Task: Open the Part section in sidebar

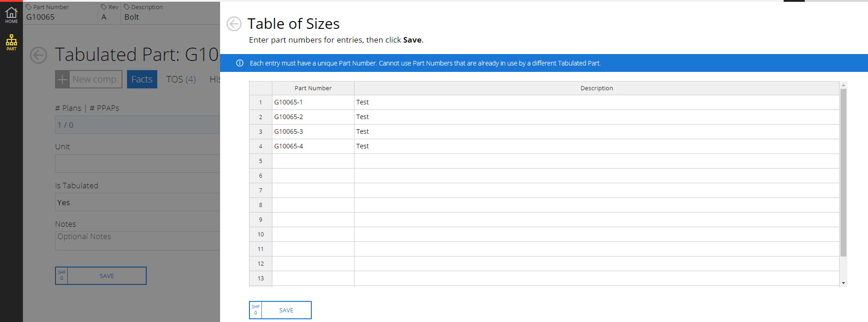Action: click(11, 42)
